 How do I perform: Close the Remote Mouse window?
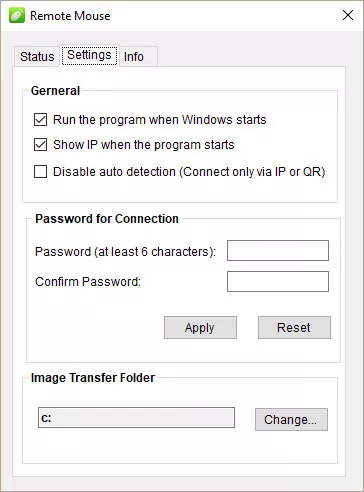coord(348,15)
